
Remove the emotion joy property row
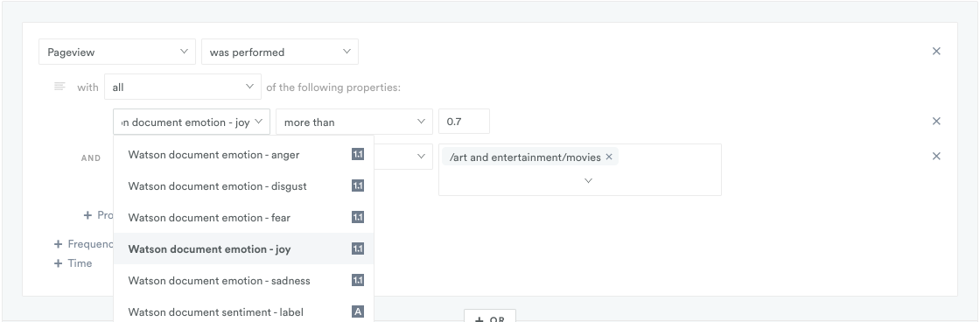(936, 122)
